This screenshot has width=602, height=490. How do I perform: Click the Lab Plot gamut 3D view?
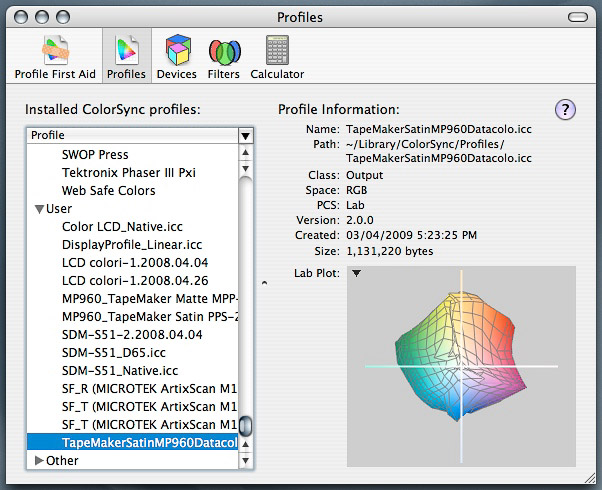pos(460,365)
